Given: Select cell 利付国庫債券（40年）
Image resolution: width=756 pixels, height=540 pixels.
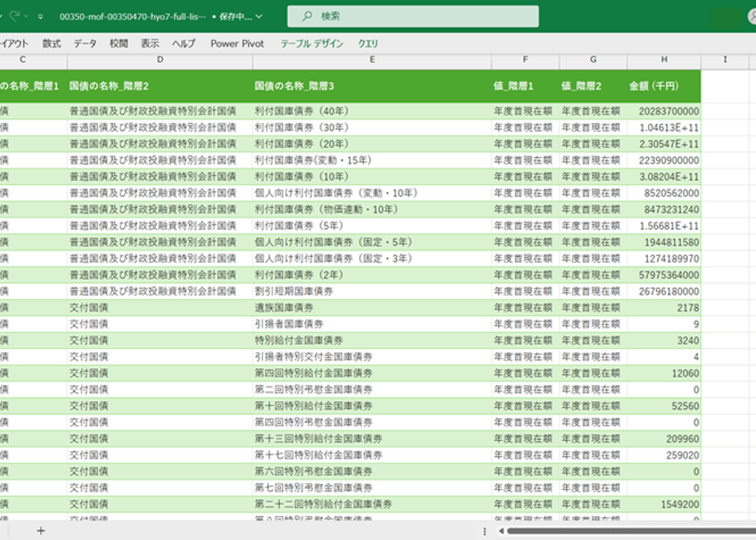Looking at the screenshot, I should tap(371, 111).
